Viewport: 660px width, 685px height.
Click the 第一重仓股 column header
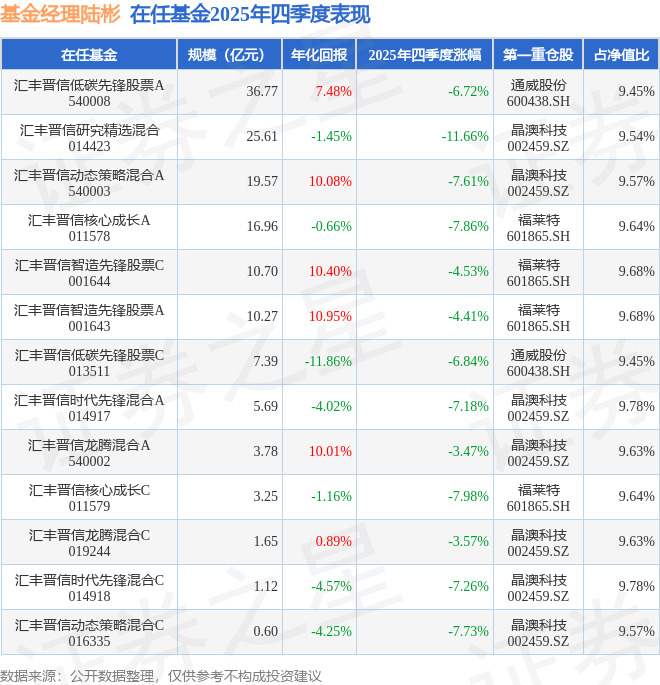point(538,55)
